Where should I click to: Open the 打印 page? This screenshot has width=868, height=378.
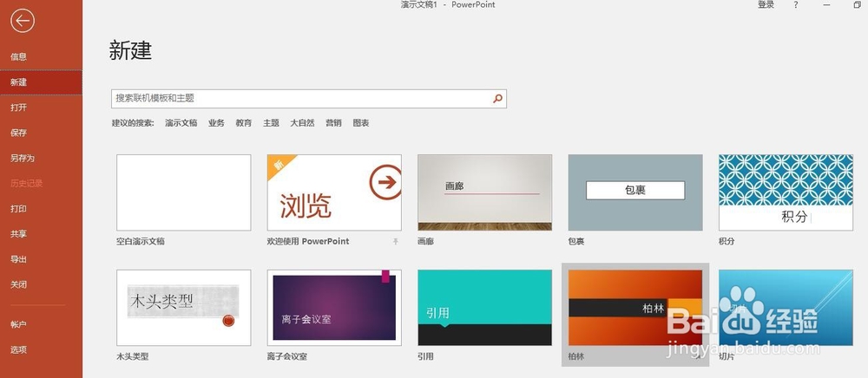point(41,208)
